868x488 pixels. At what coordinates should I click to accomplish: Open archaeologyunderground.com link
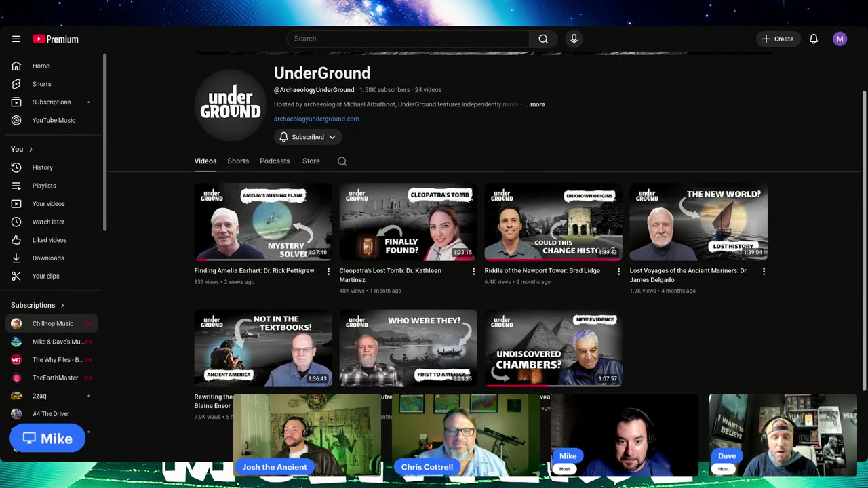click(317, 119)
